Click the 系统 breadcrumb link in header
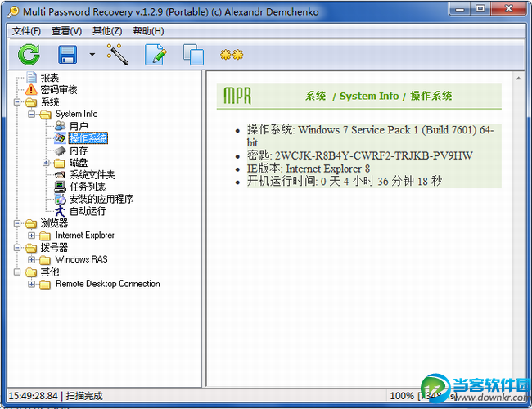Viewport: 532px width, 409px height. (x=316, y=96)
